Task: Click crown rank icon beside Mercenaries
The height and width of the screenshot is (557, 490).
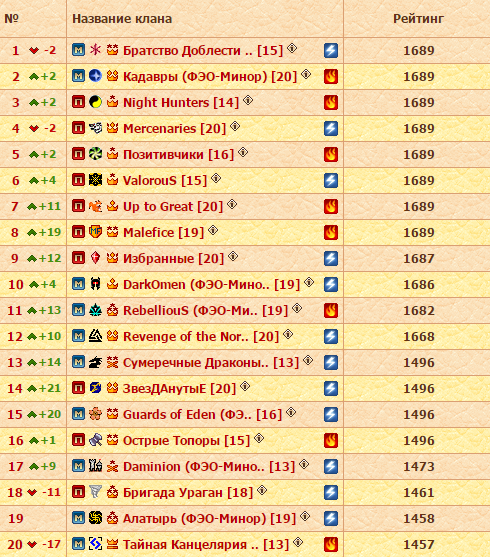Action: [x=112, y=128]
